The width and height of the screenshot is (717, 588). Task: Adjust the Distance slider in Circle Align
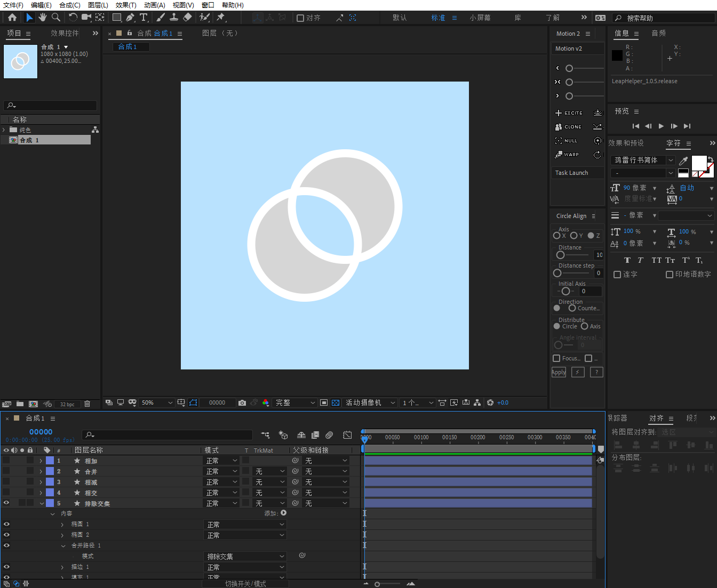560,255
